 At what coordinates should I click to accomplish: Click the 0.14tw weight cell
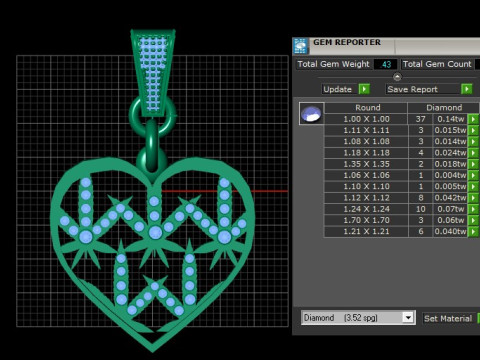450,119
